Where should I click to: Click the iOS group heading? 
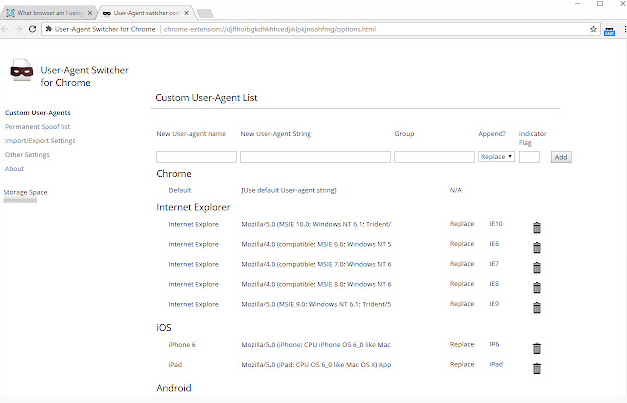click(x=164, y=327)
